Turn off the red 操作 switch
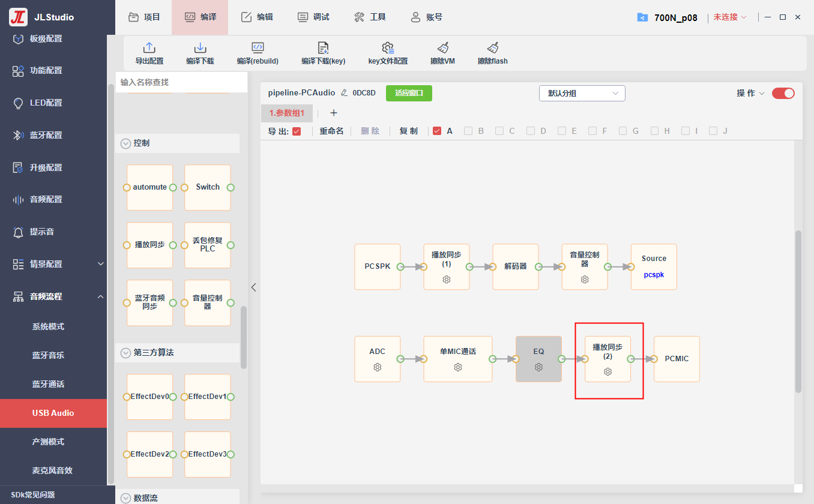The height and width of the screenshot is (504, 814). pos(783,93)
